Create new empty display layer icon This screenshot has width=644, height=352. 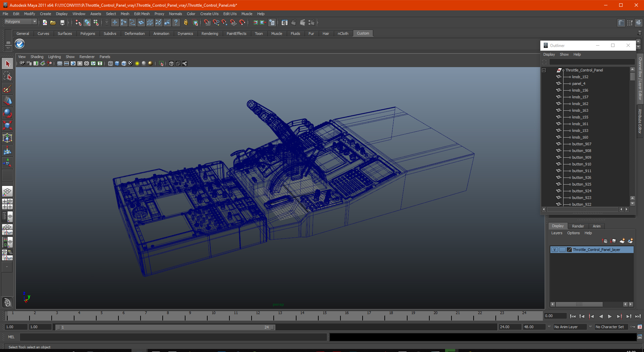click(622, 241)
